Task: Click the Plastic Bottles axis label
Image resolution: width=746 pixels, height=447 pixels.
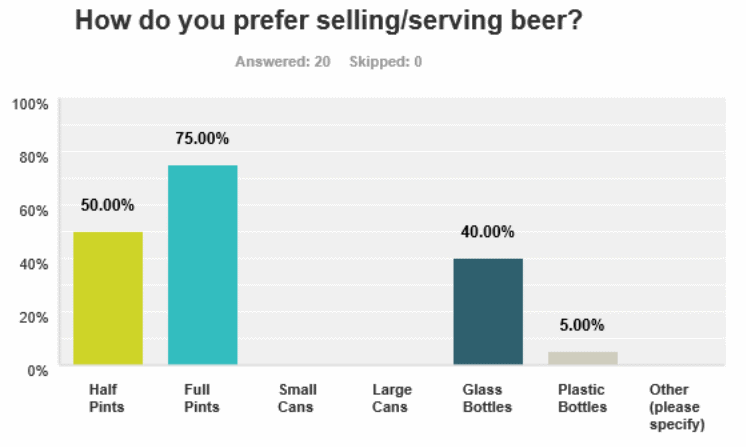Action: point(582,398)
